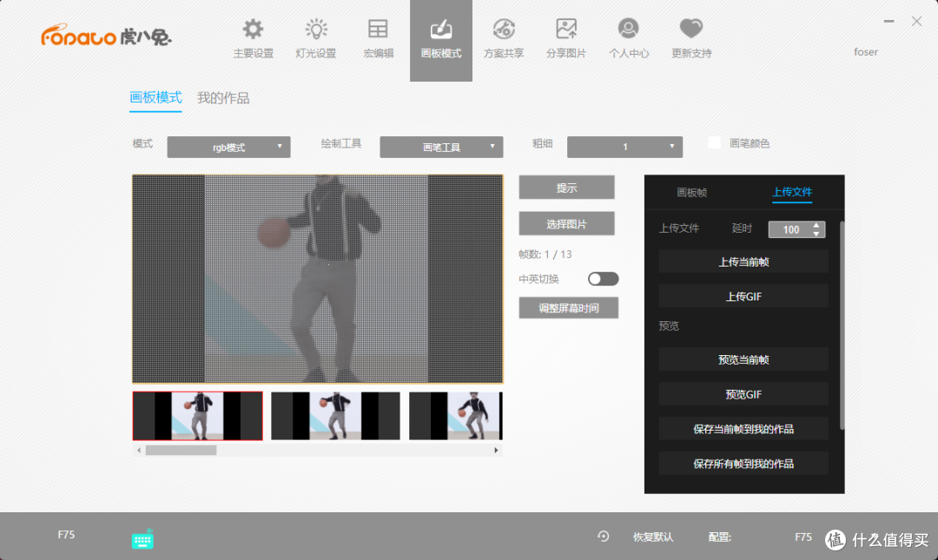Open 灯光设置 light bulb icon

click(316, 29)
